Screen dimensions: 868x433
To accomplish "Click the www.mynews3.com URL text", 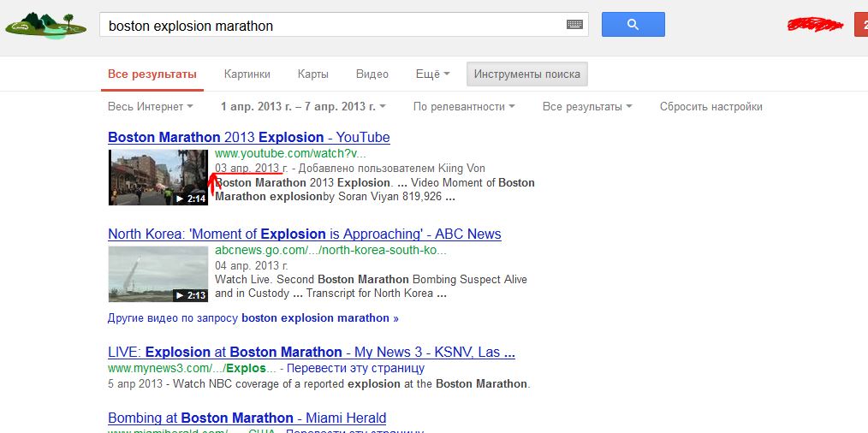I will point(192,368).
